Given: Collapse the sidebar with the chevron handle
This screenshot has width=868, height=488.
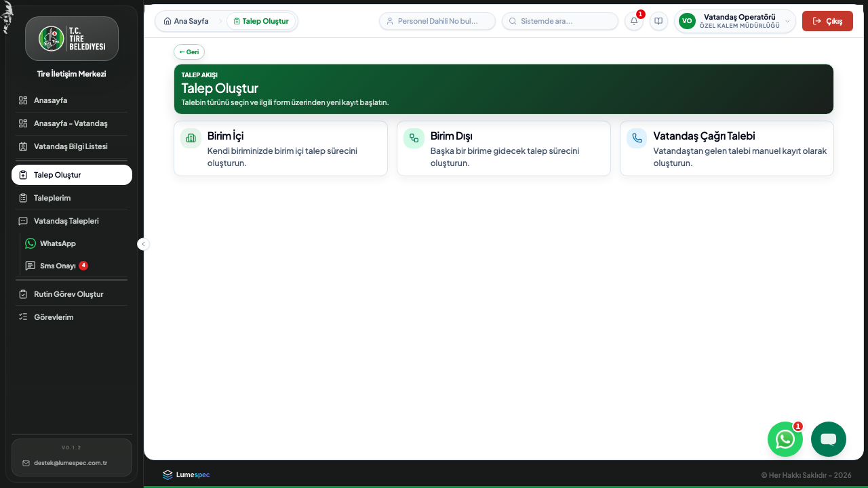Looking at the screenshot, I should [x=143, y=244].
